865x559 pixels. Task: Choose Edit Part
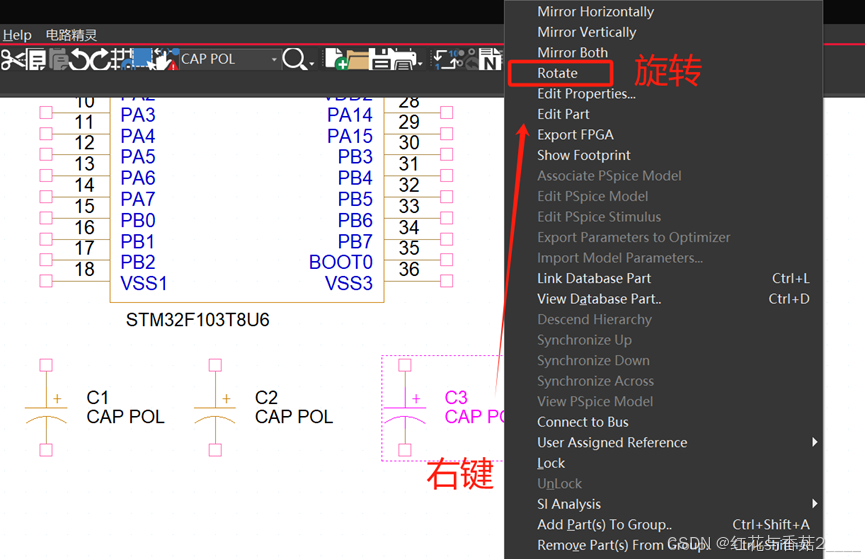[563, 114]
